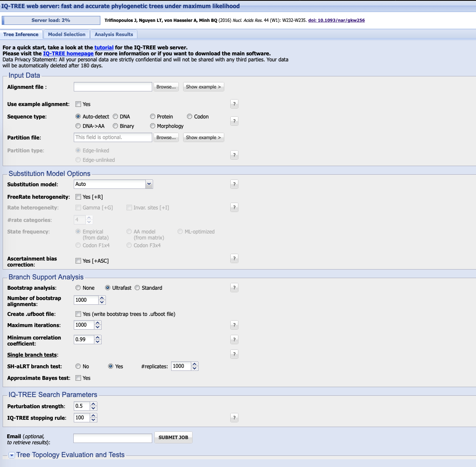This screenshot has width=476, height=467.
Task: Set SH-aLRT branch test to Yes
Action: point(111,367)
